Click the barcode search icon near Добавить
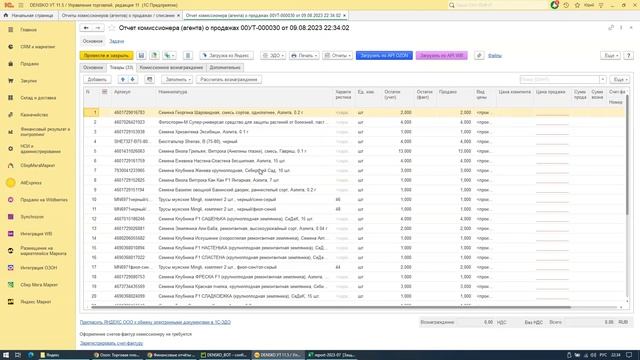Screen dimensions: 640x360 [149, 80]
